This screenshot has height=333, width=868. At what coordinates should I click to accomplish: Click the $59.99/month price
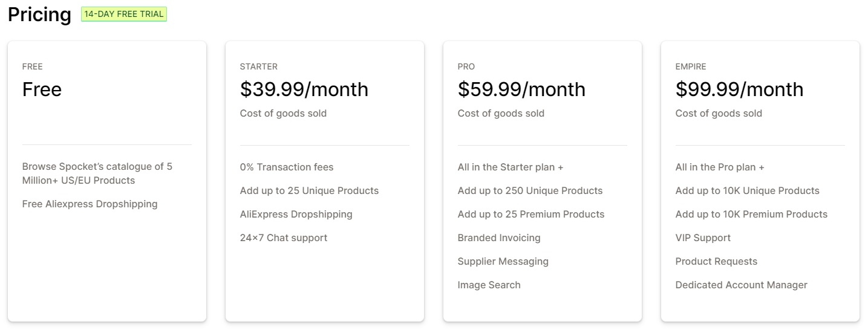click(x=521, y=89)
